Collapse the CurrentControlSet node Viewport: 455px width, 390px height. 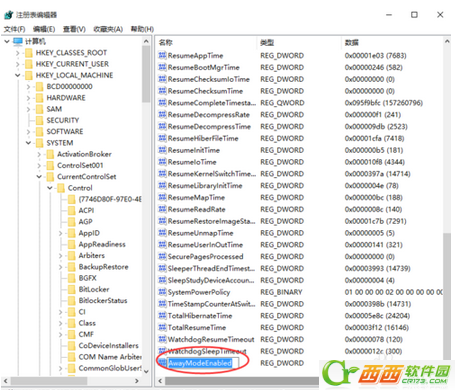tap(39, 177)
